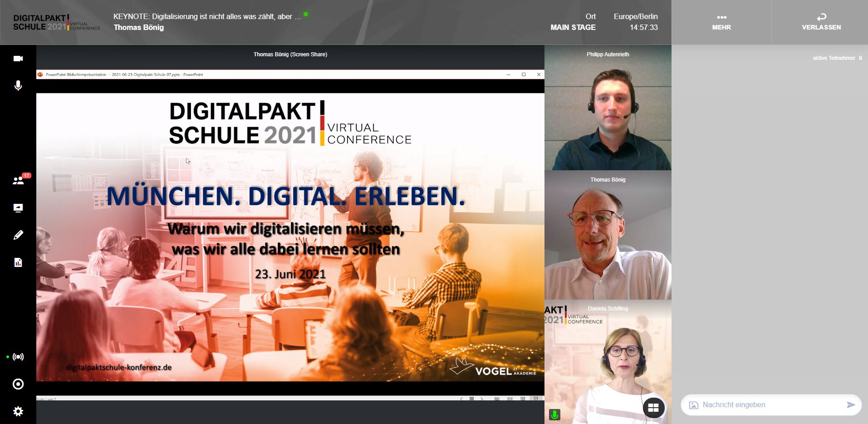
Task: Click the MAIN STAGE location label
Action: point(573,27)
